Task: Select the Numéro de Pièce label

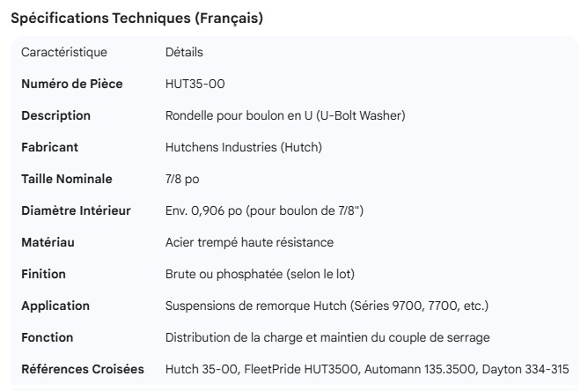Action: tap(72, 84)
